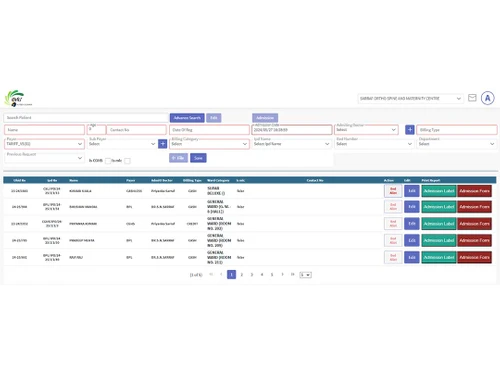Click Bed Allot in the fourth table row
The width and height of the screenshot is (500, 375).
pos(393,240)
